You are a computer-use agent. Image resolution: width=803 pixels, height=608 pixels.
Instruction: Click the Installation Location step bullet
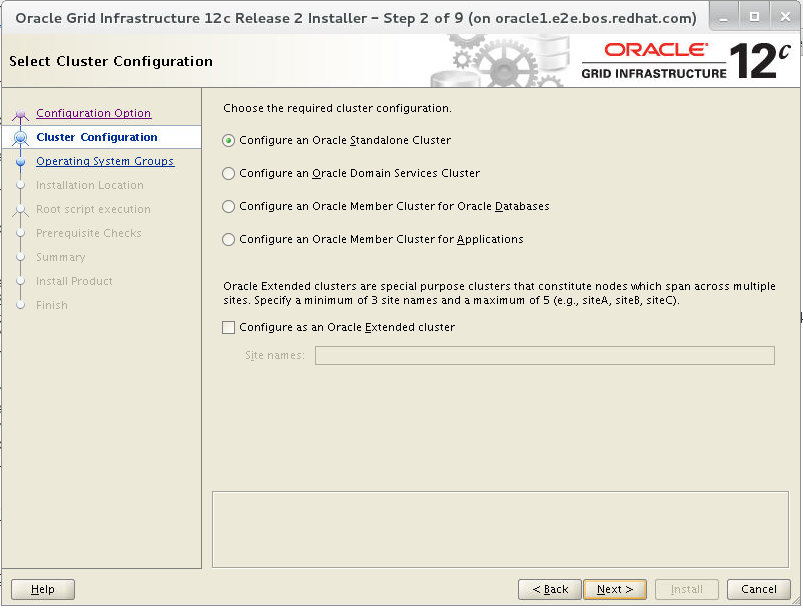[20, 185]
